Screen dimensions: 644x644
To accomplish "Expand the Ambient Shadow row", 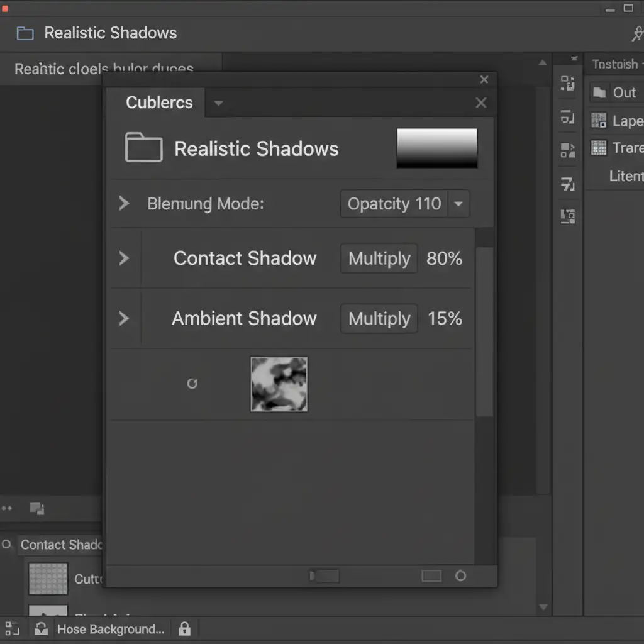I will [124, 319].
